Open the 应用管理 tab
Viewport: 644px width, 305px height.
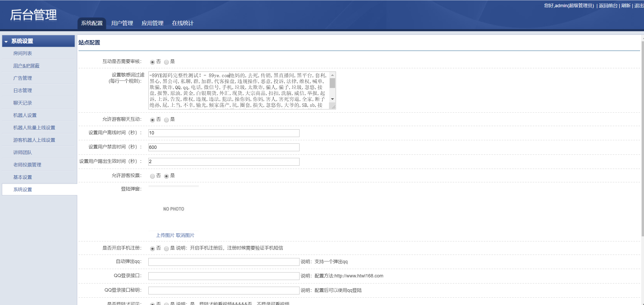pyautogui.click(x=152, y=23)
